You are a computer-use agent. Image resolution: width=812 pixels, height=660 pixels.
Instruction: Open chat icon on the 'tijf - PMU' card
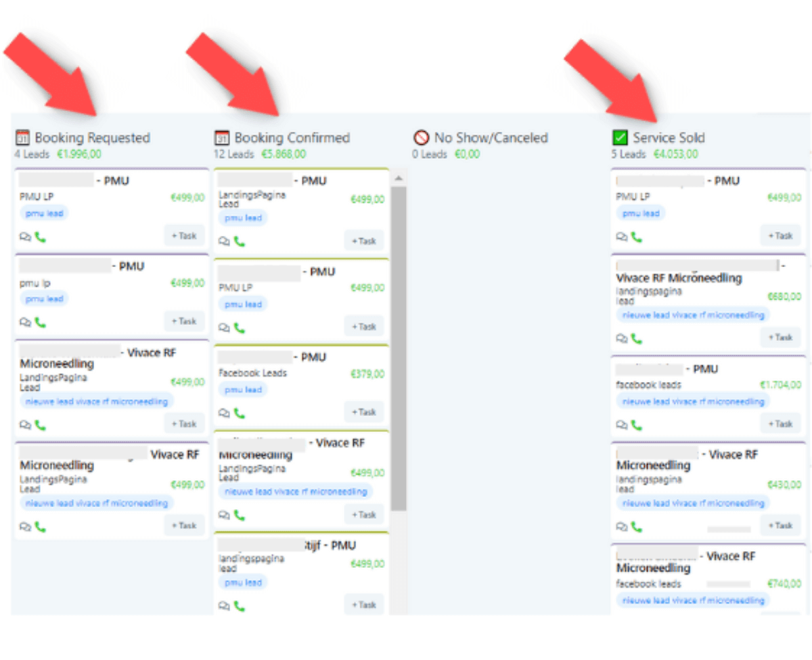tap(225, 607)
